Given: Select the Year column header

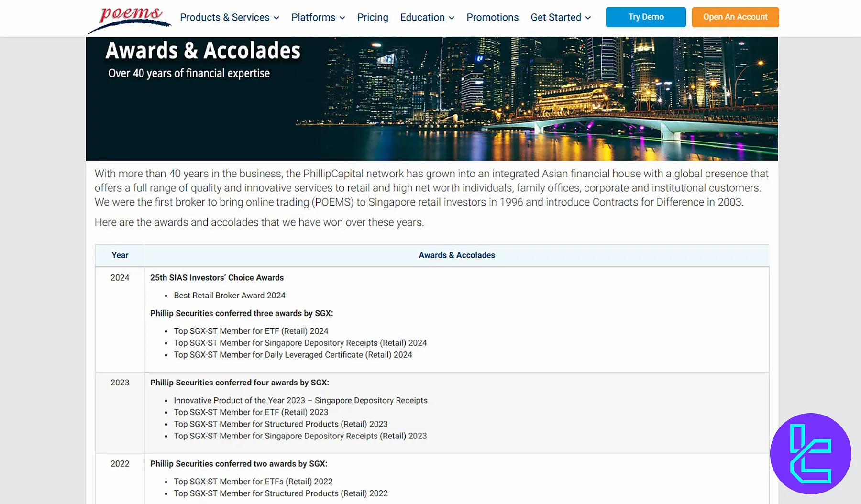Looking at the screenshot, I should (120, 255).
